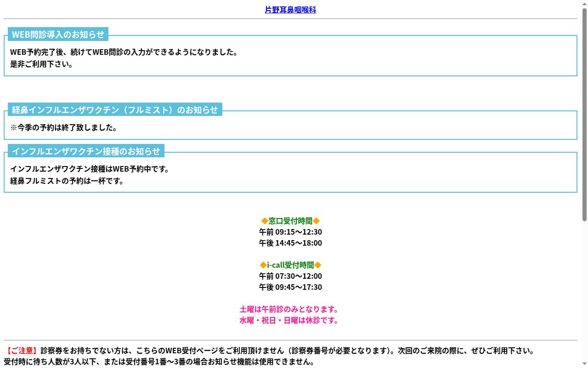
Task: Click text WEB予約完了後、続けてWEB問診の入力ができるようになりました。
Action: tap(124, 52)
